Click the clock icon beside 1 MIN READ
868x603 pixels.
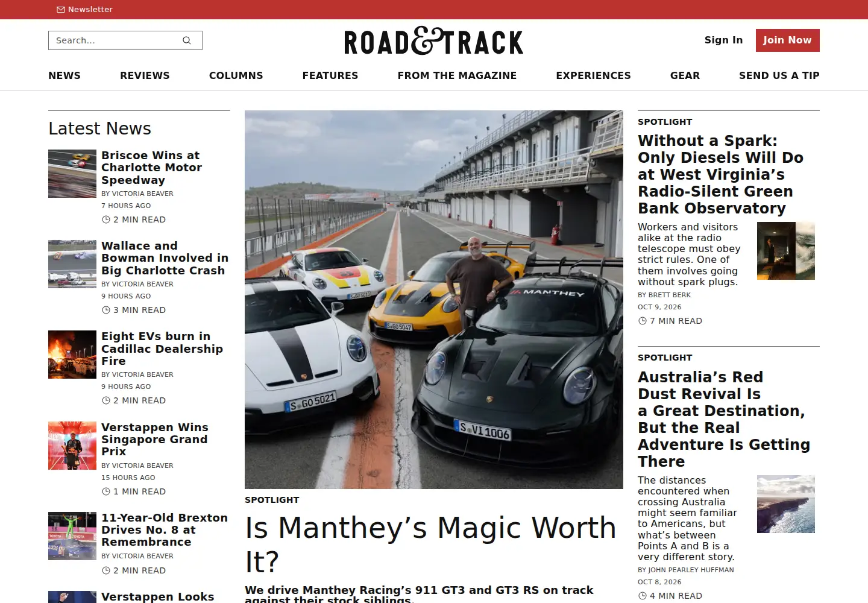click(x=106, y=491)
